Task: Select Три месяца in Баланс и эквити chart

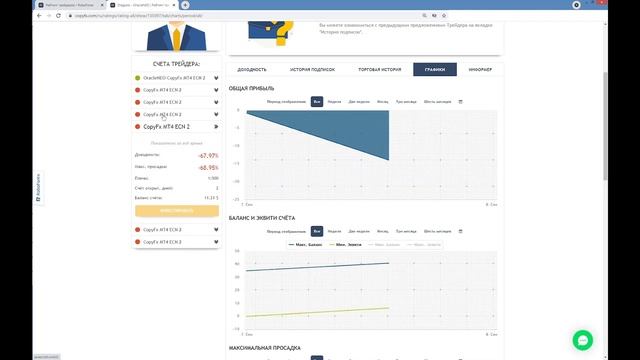Action: (x=406, y=231)
